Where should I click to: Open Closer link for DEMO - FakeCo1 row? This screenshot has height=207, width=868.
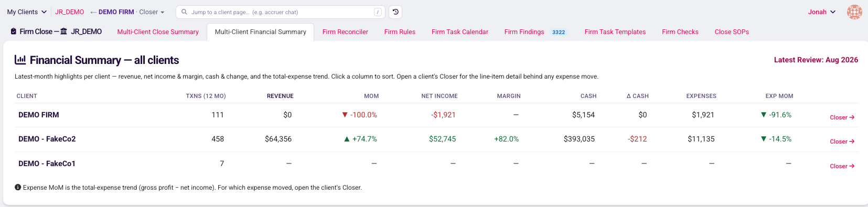point(842,166)
